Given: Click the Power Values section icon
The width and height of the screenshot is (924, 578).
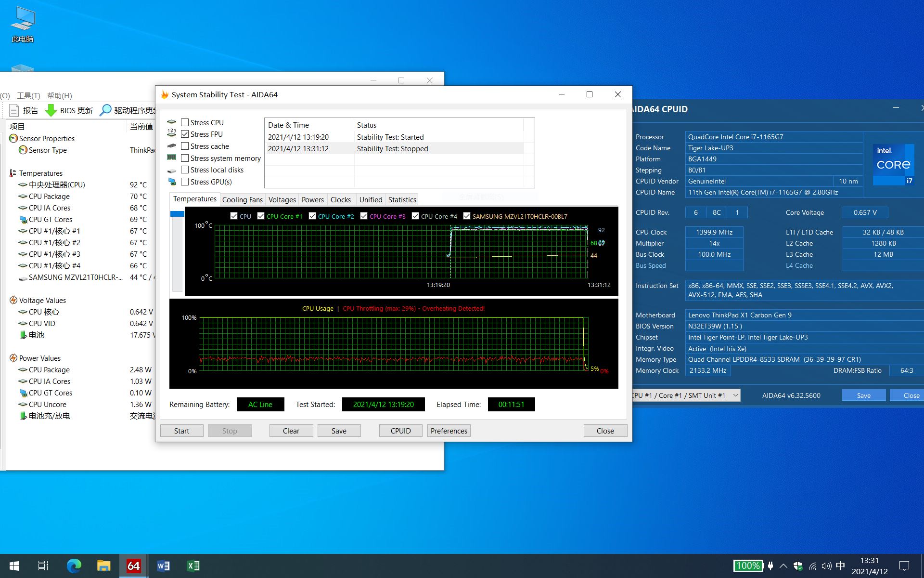Looking at the screenshot, I should point(13,358).
